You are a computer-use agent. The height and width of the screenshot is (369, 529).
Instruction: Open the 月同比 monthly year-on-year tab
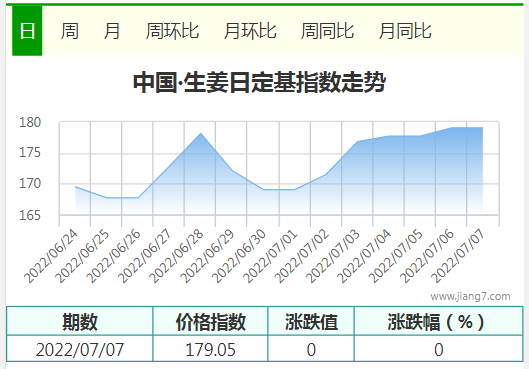pos(405,31)
